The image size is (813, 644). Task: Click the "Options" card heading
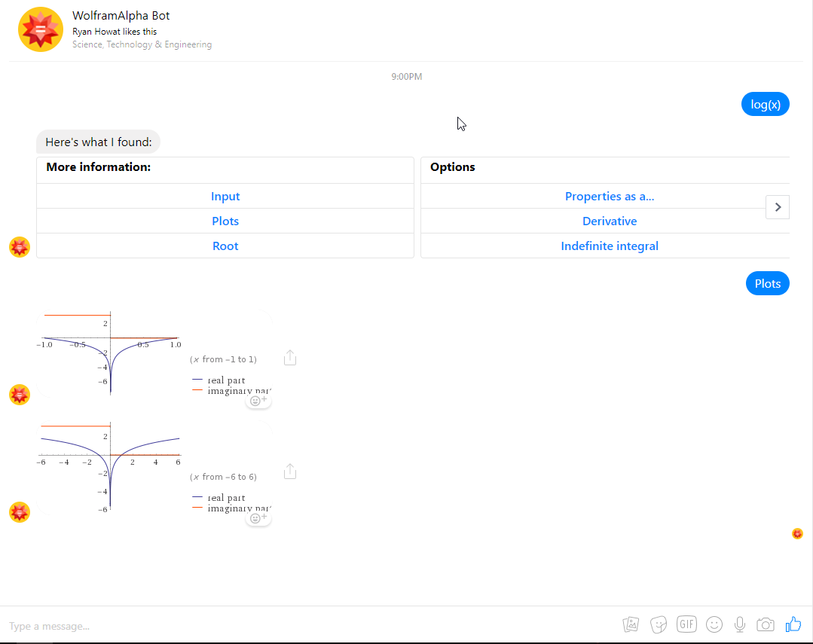coord(453,167)
